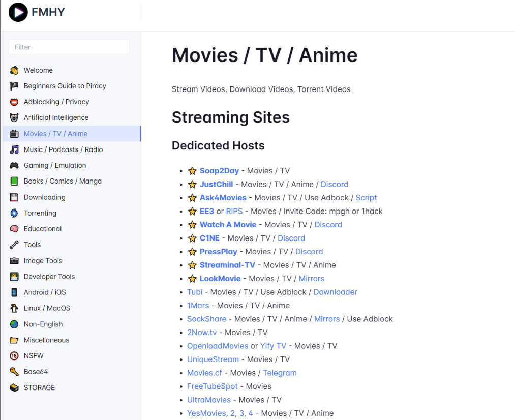Click the star icon next to C1NE
The image size is (515, 420).
192,238
